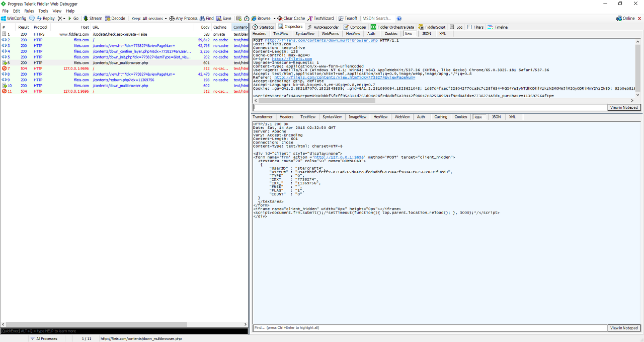644x342 pixels.
Task: Sort sessions by Result column header
Action: point(24,27)
